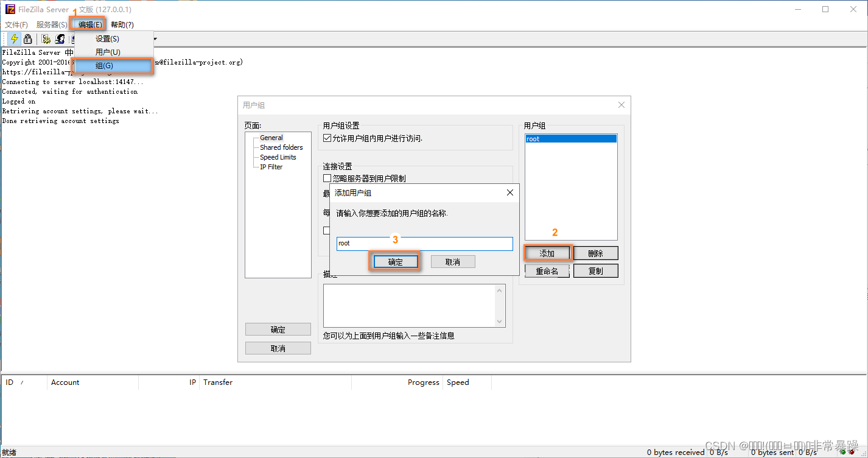Open the toolbar dropdown arrow

click(x=155, y=39)
